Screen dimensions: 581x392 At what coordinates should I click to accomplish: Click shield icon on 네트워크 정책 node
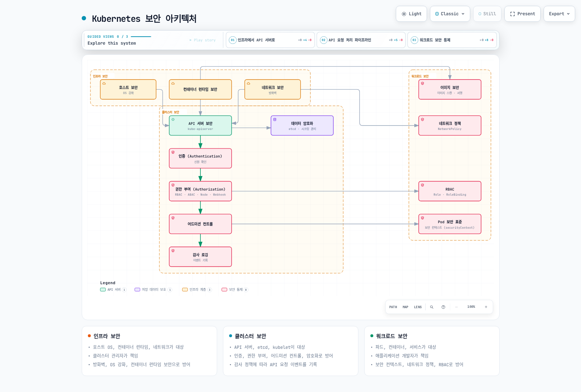point(422,119)
